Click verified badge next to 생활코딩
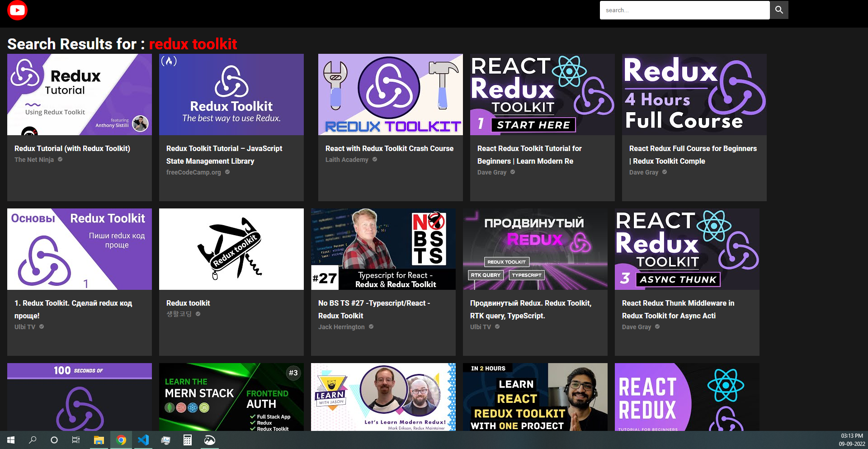The height and width of the screenshot is (449, 868). (198, 314)
